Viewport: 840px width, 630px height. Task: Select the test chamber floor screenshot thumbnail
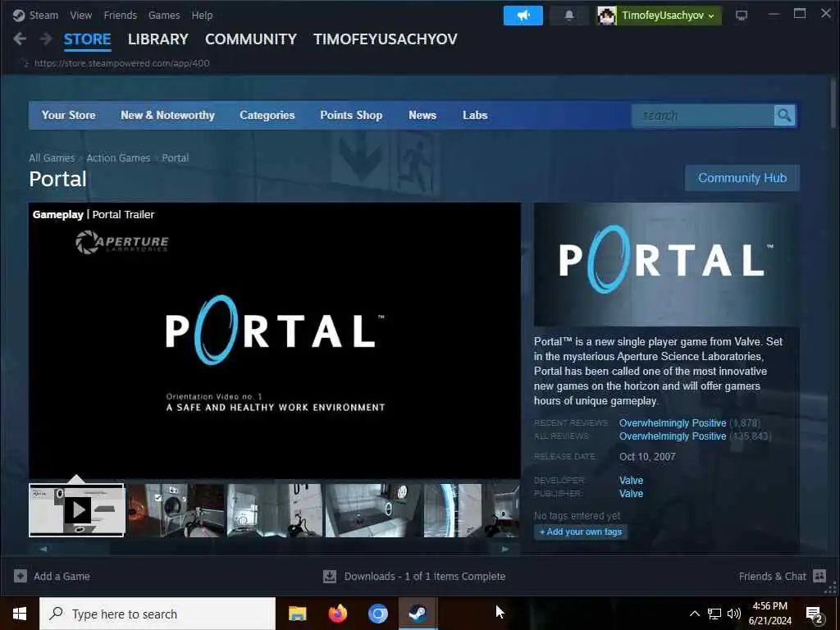(373, 510)
